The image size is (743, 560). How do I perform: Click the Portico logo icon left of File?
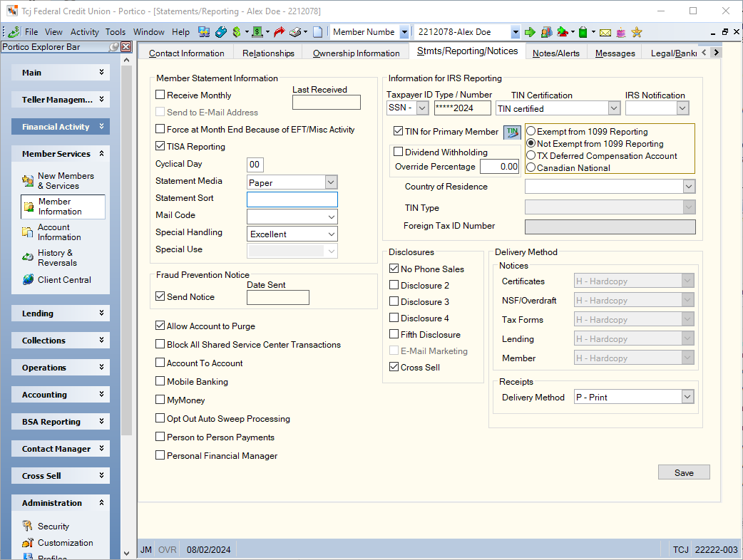(x=14, y=32)
